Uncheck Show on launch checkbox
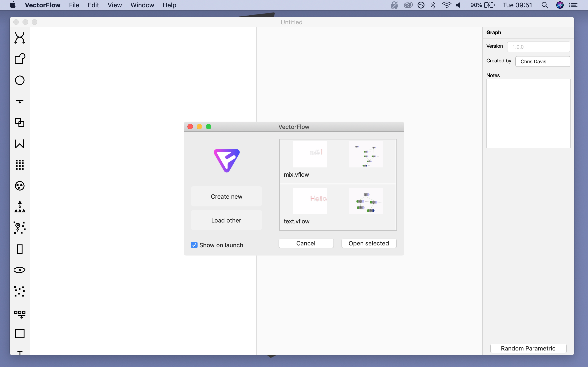The height and width of the screenshot is (367, 588). [194, 245]
